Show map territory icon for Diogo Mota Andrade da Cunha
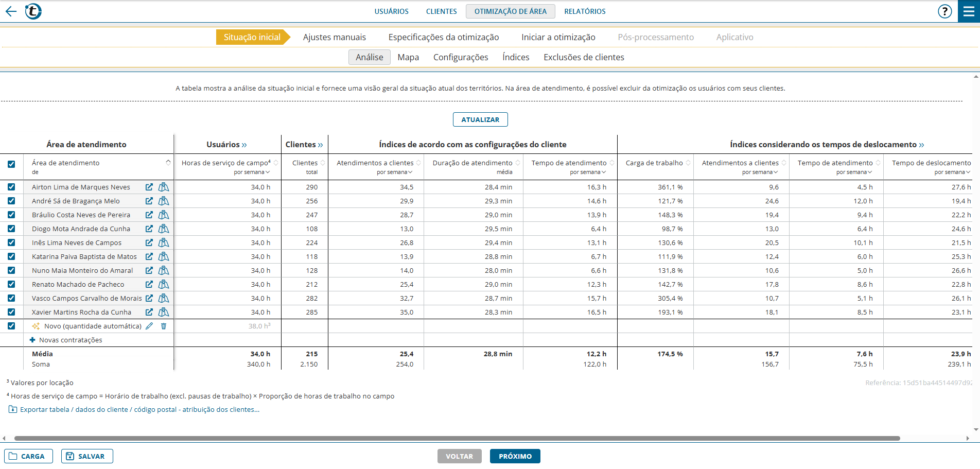Screen dimensions: 980x469 164,229
